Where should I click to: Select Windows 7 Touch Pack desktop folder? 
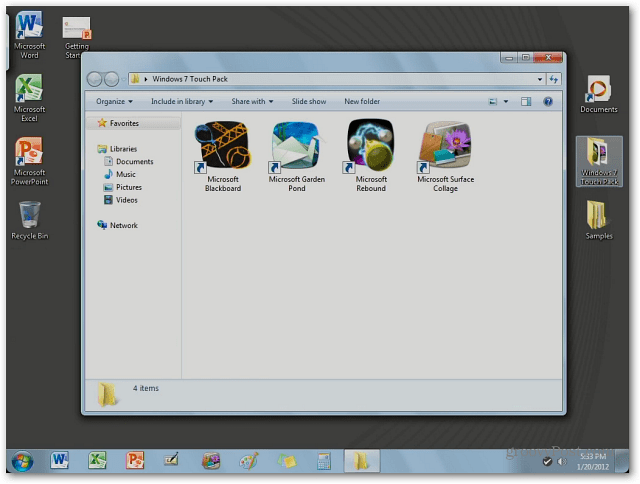pyautogui.click(x=599, y=162)
